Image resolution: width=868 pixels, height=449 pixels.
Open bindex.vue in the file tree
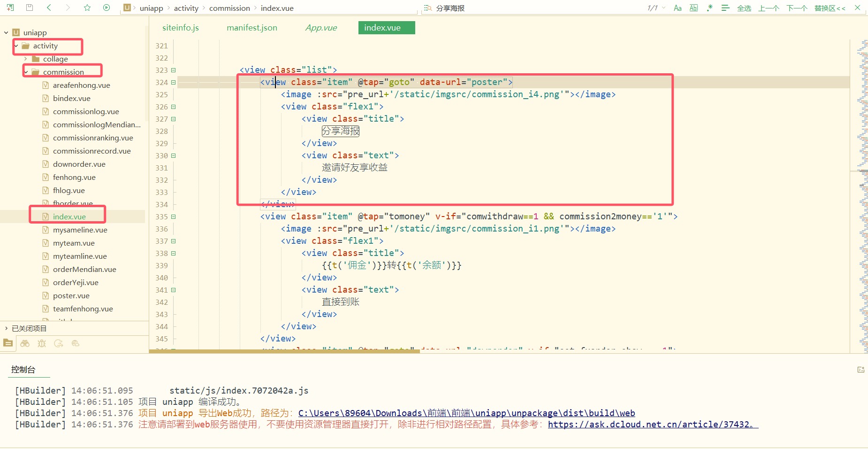click(x=71, y=98)
